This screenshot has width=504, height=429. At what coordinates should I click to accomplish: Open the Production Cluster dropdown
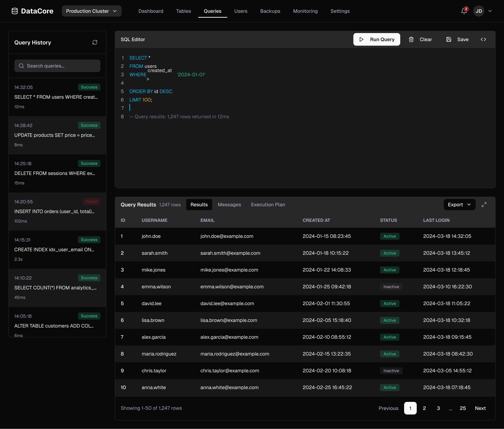pyautogui.click(x=92, y=11)
